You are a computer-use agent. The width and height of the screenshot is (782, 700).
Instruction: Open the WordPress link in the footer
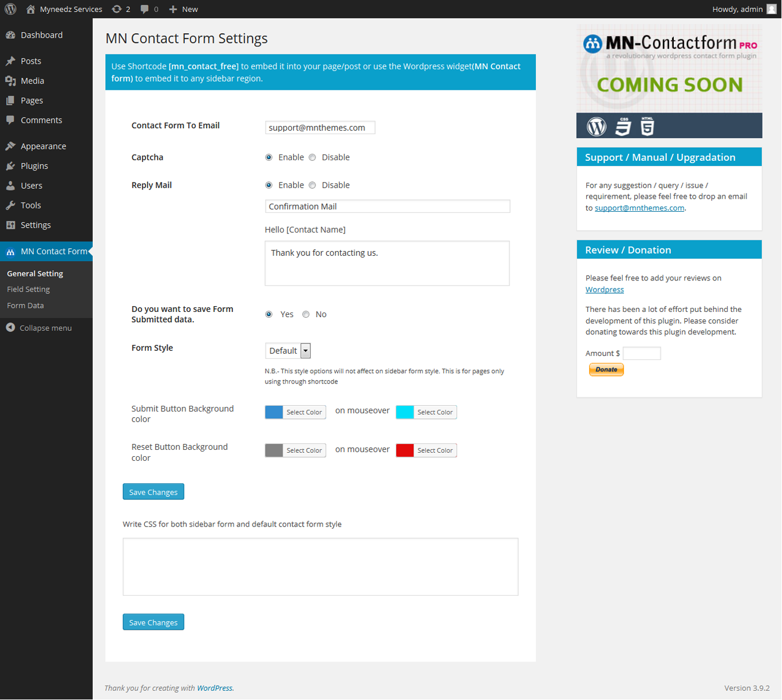click(x=215, y=688)
